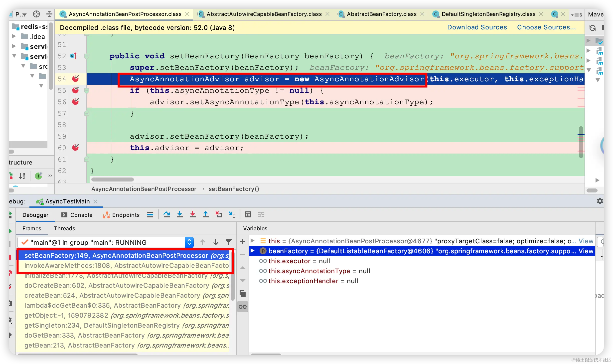Click the Step Over debugger icon
The image size is (613, 364).
tap(166, 214)
